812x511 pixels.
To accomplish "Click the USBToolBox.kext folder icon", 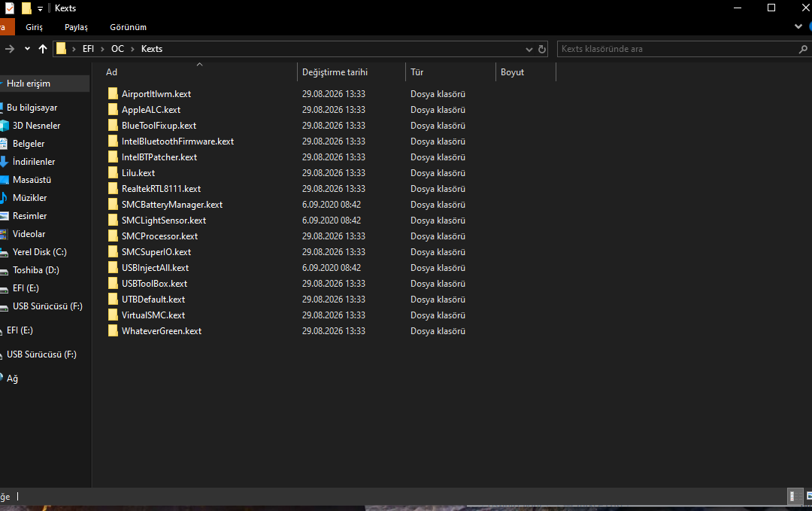I will point(113,284).
